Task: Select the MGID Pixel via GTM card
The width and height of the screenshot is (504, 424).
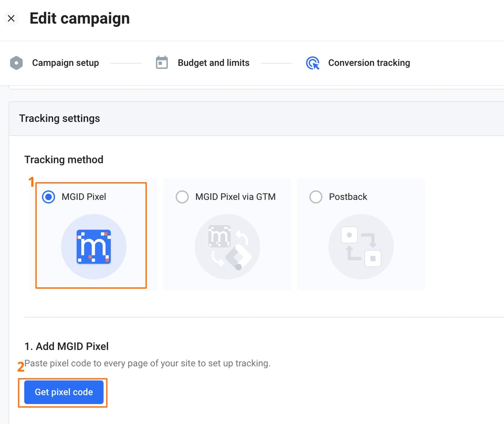Action: pyautogui.click(x=226, y=234)
